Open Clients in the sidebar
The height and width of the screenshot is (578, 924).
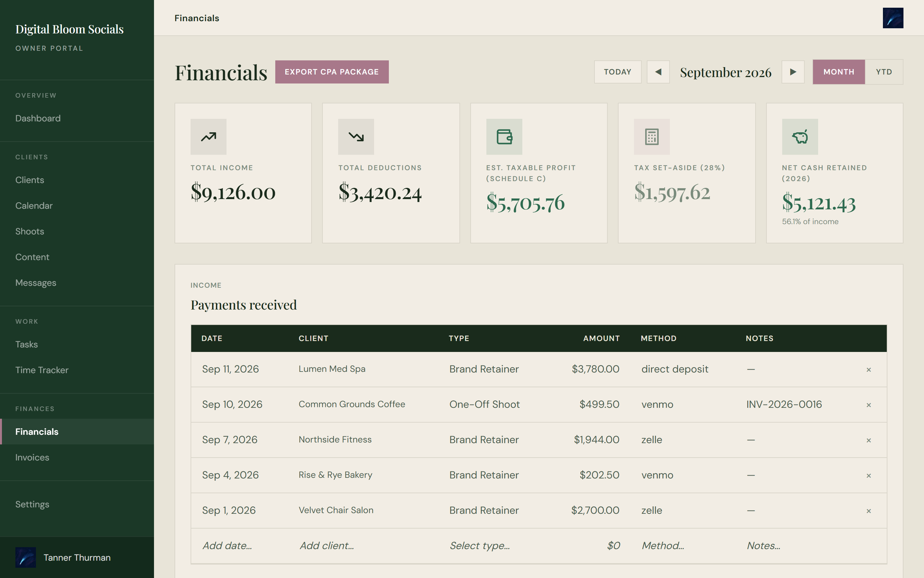(x=77, y=180)
